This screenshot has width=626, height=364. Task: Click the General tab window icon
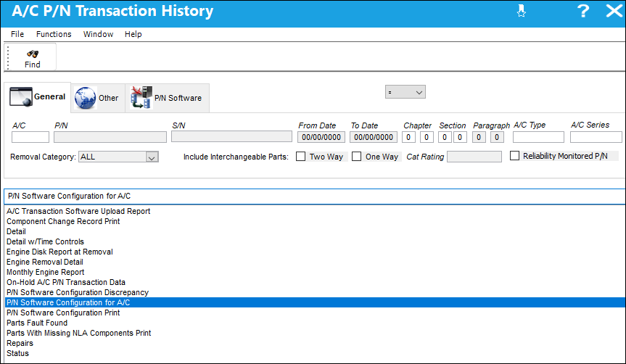(21, 96)
